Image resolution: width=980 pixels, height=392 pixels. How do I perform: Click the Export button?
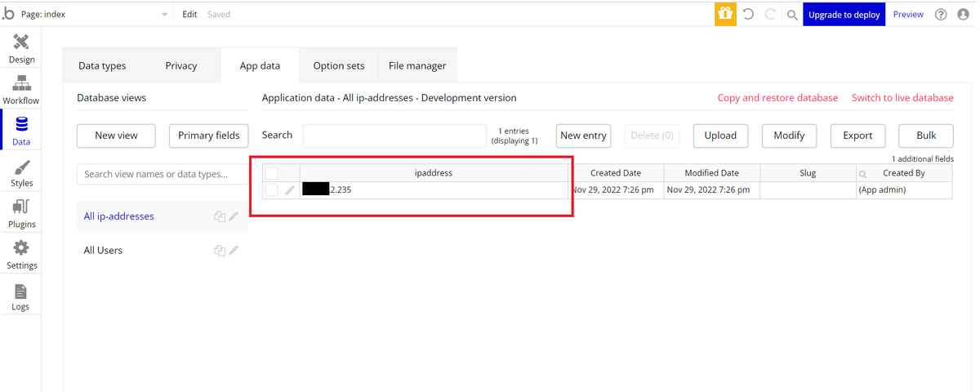[x=857, y=136]
